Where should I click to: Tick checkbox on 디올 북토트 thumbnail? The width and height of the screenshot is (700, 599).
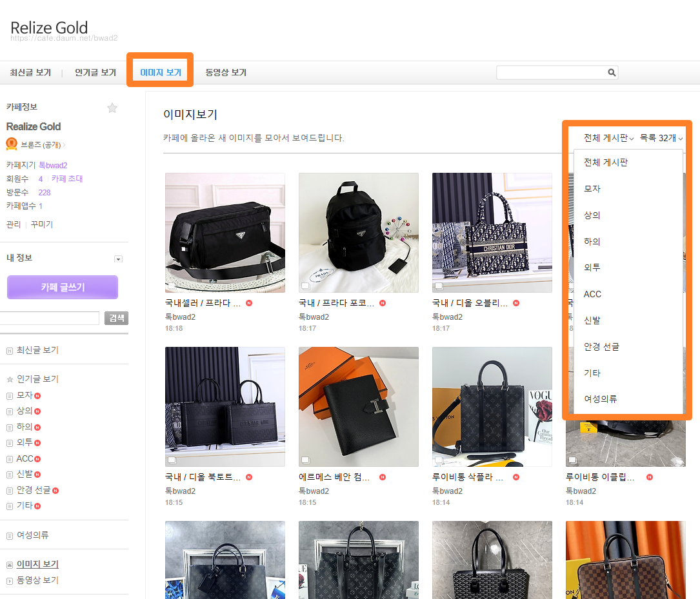click(172, 460)
